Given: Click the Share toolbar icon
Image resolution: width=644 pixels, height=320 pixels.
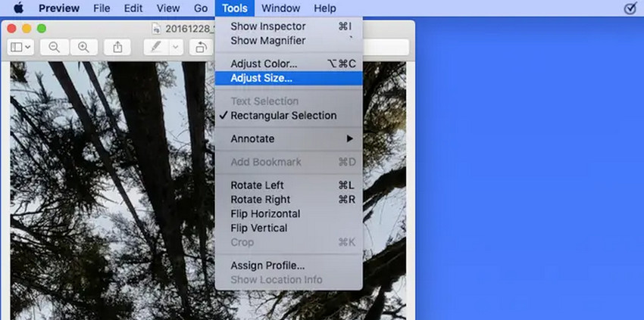Looking at the screenshot, I should point(117,47).
